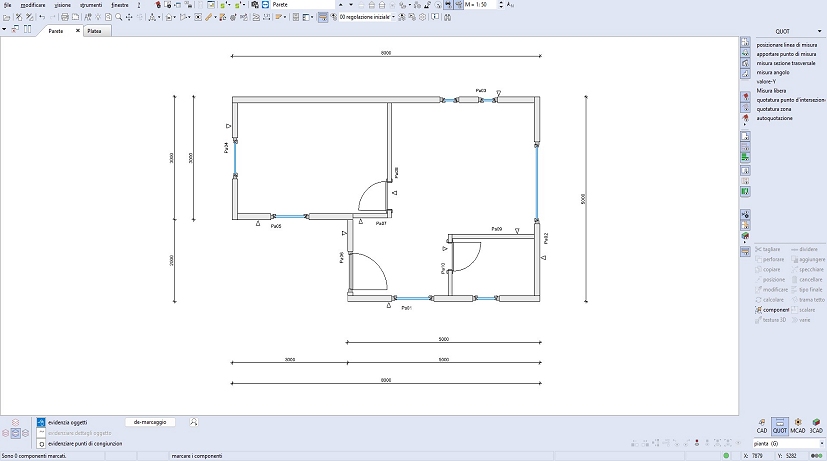Select the MCAD mode icon
The width and height of the screenshot is (827, 461).
[x=797, y=424]
